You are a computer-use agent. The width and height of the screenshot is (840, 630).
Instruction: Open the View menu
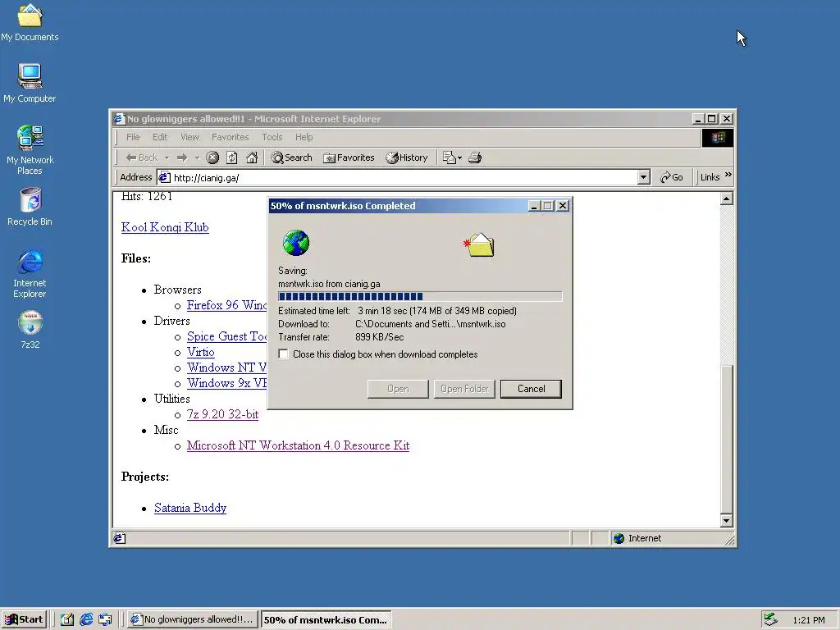[x=189, y=137]
